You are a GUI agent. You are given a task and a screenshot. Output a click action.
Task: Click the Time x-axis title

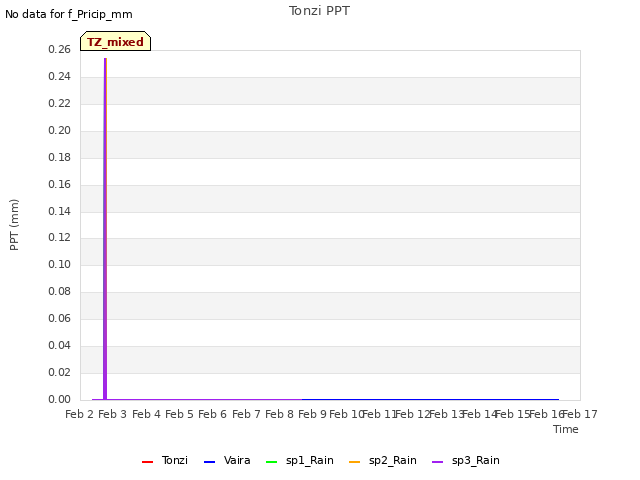point(566,429)
